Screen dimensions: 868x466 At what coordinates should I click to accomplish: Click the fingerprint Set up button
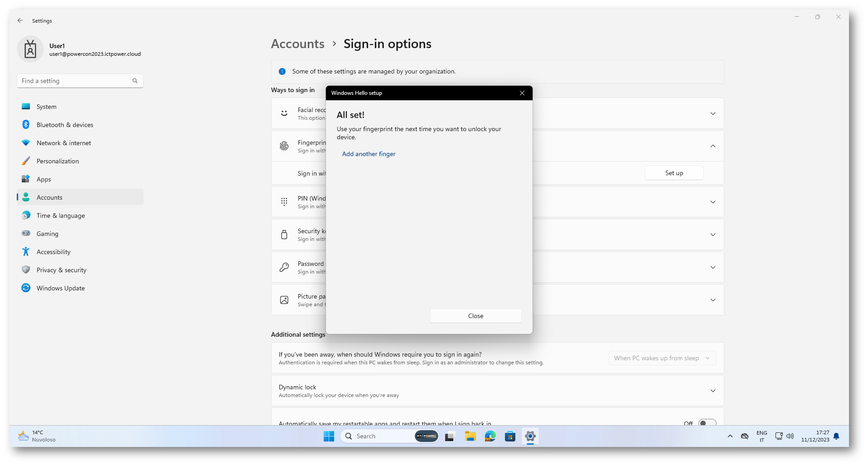point(674,173)
